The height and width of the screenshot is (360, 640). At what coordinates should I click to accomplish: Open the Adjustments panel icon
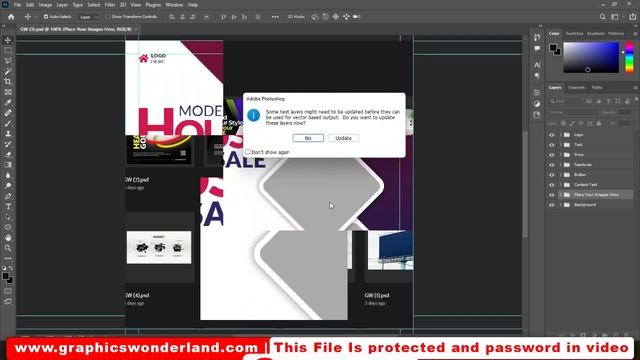pos(537,104)
